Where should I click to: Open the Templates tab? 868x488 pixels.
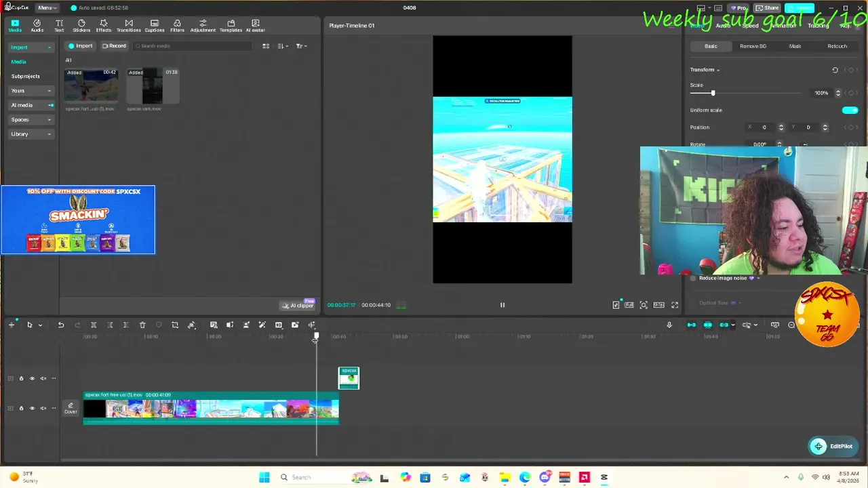[x=231, y=26]
